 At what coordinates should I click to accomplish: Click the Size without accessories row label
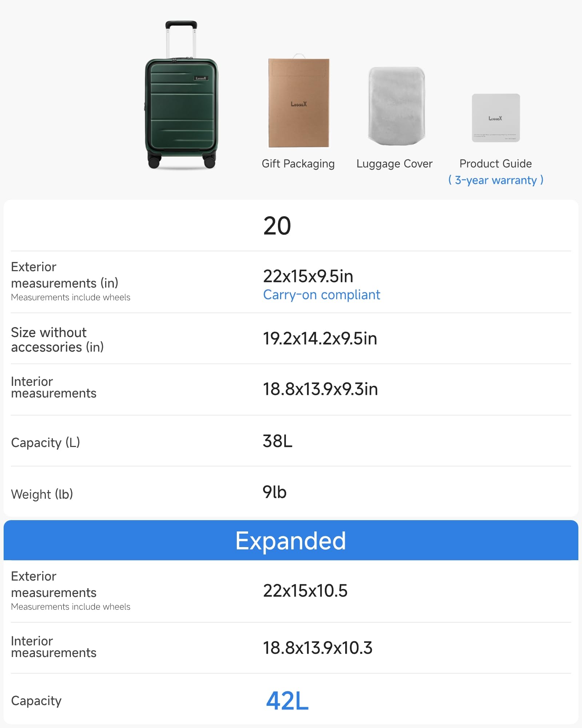tap(57, 340)
